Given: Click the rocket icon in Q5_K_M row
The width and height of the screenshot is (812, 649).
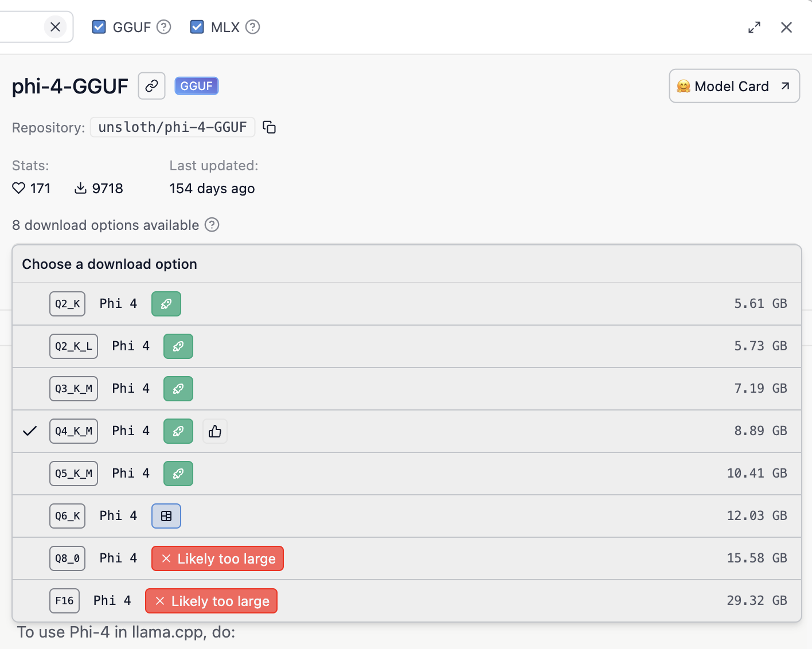Looking at the screenshot, I should pos(178,474).
